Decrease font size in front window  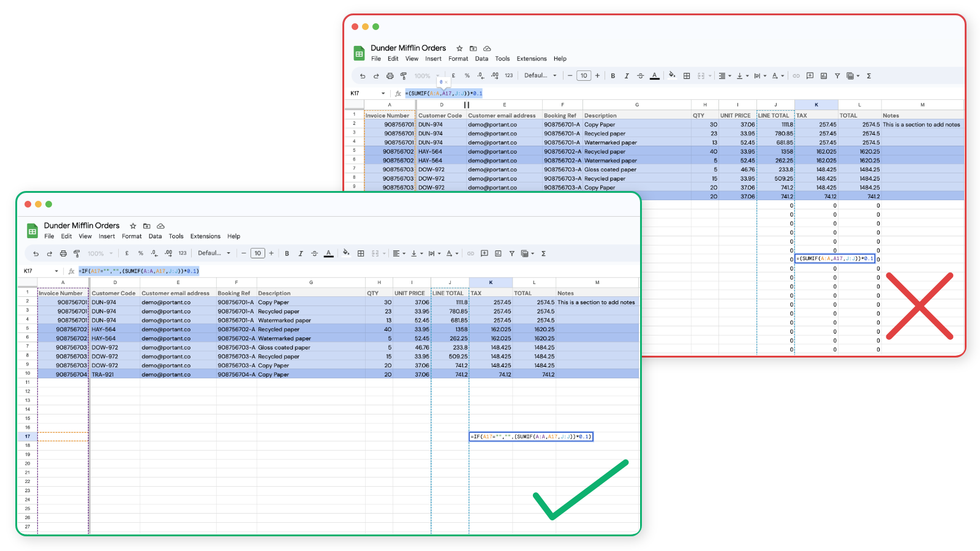(244, 253)
